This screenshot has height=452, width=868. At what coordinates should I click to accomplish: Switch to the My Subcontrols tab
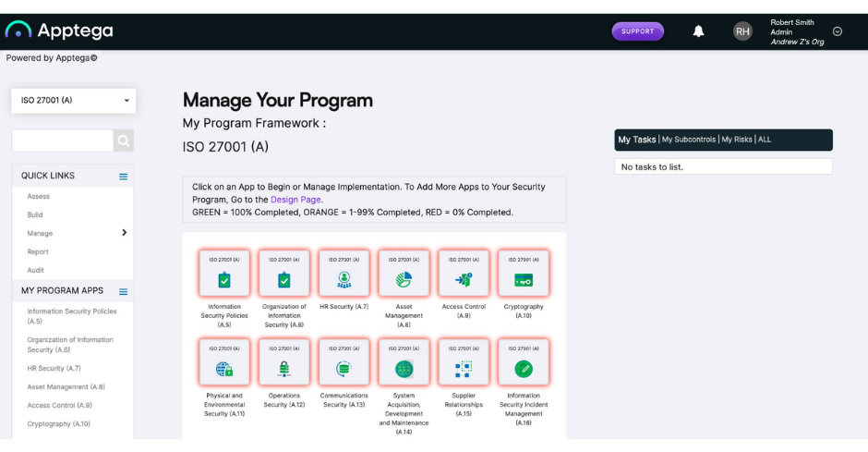click(689, 140)
